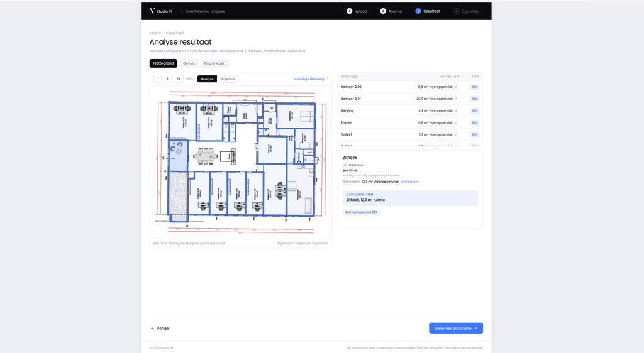Select the Entree row label
The width and height of the screenshot is (644, 353).
coord(347,122)
